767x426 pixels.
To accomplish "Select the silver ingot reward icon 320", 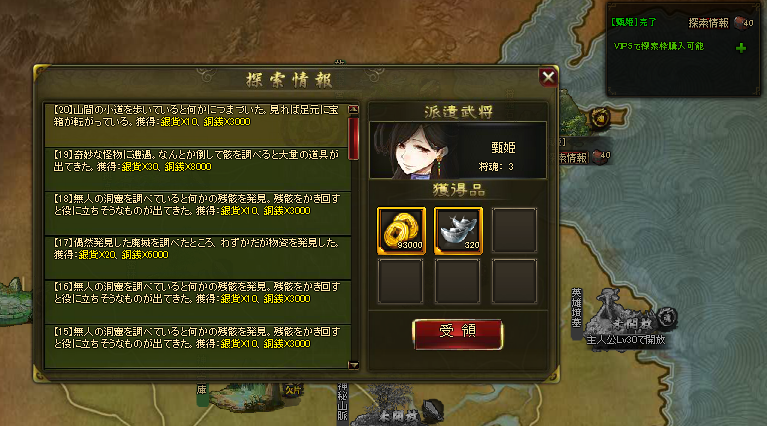I will pyautogui.click(x=458, y=231).
